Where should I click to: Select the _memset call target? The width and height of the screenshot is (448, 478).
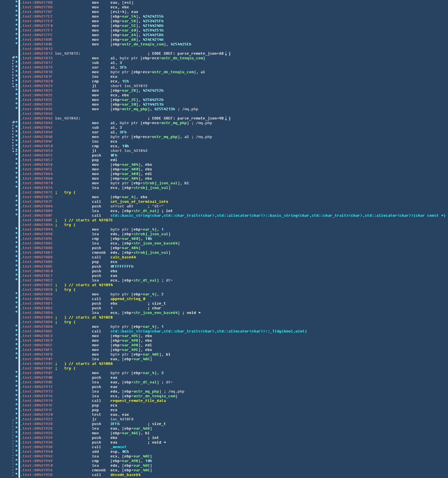[x=118, y=447]
